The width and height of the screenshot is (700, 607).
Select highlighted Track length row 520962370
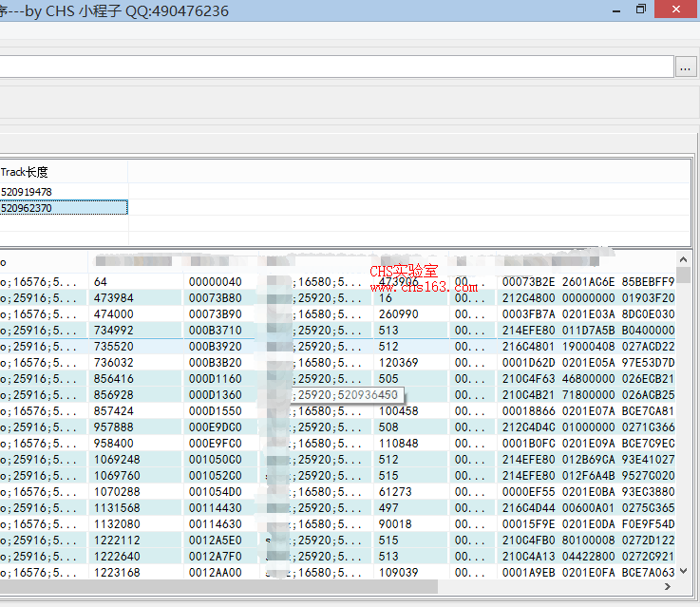pyautogui.click(x=64, y=208)
